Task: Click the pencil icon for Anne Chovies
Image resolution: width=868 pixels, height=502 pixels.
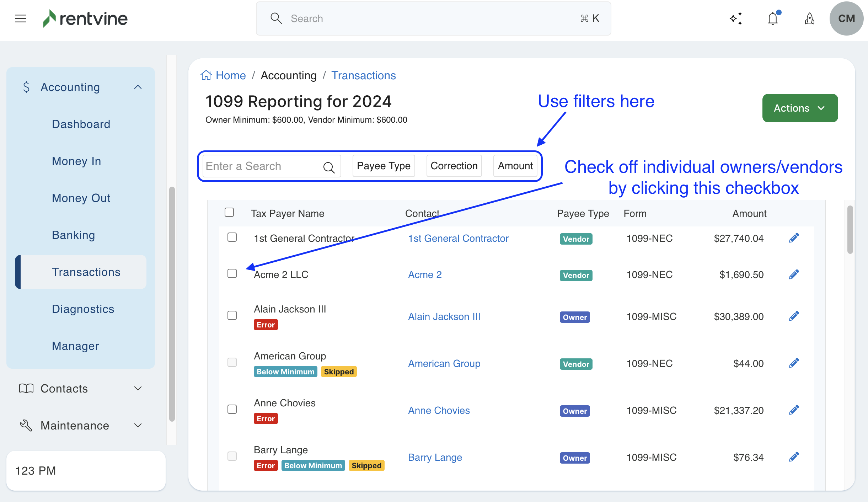Action: click(x=794, y=410)
